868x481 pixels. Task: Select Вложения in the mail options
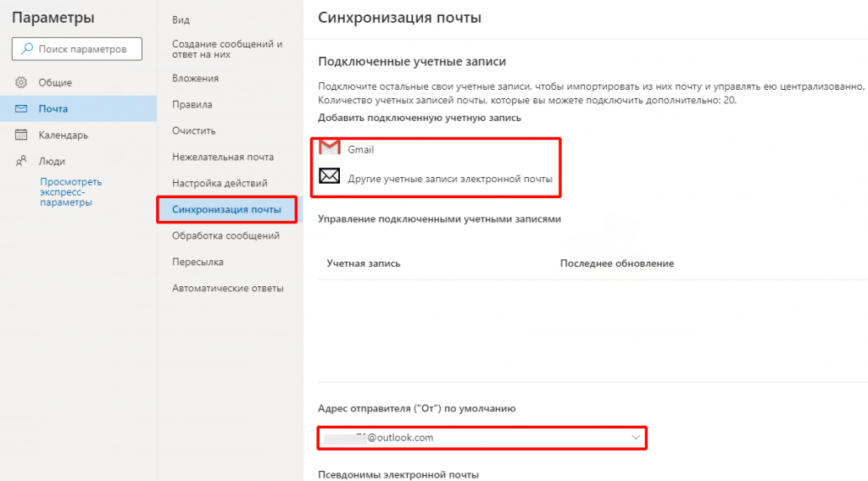pyautogui.click(x=196, y=78)
